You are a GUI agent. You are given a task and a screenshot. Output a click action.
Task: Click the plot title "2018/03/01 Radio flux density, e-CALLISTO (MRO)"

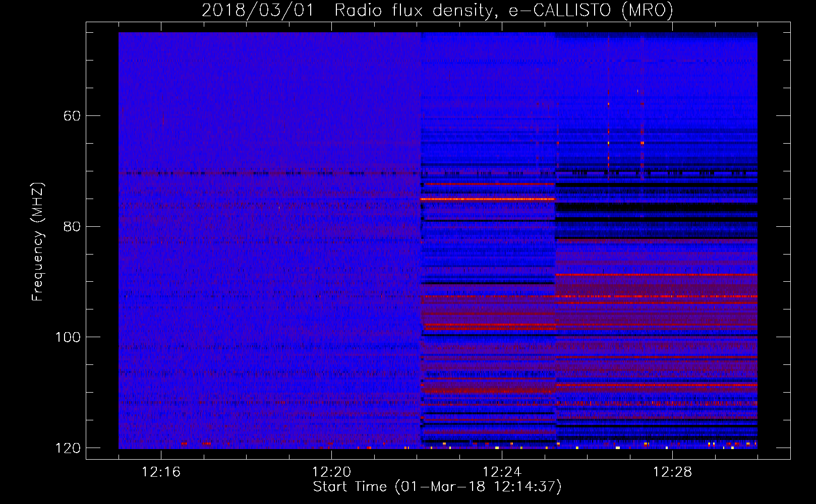437,11
